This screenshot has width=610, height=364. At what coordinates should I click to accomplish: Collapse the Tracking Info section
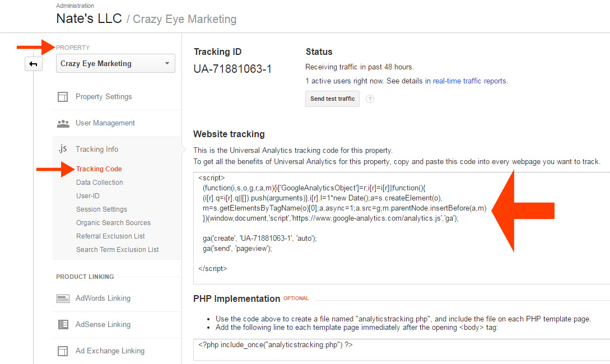tap(97, 150)
